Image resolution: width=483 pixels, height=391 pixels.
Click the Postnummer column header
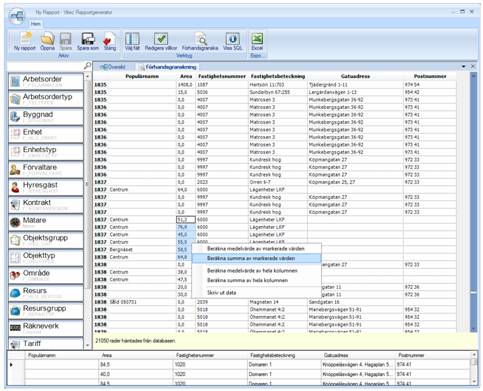coord(430,76)
